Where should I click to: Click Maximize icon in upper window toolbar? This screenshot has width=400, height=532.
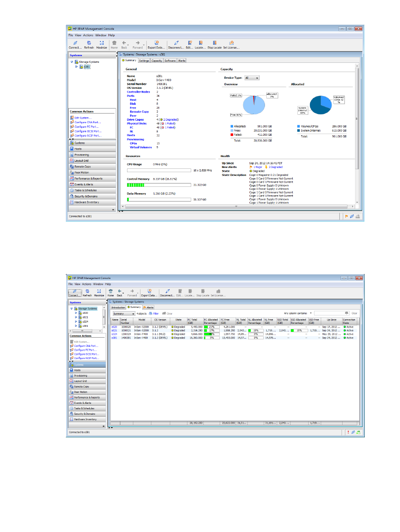[101, 43]
